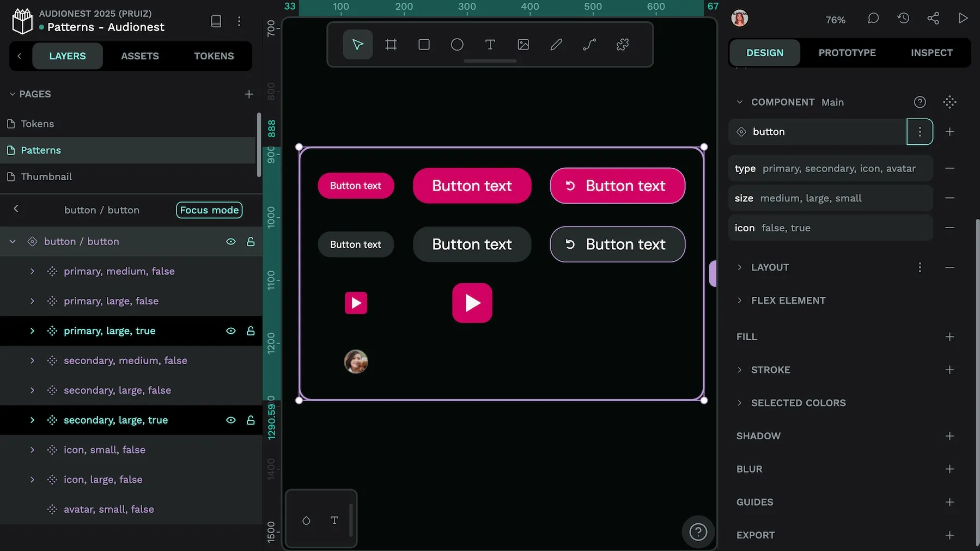The image size is (980, 551).
Task: Select the Board (frame) tool
Action: point(391,45)
